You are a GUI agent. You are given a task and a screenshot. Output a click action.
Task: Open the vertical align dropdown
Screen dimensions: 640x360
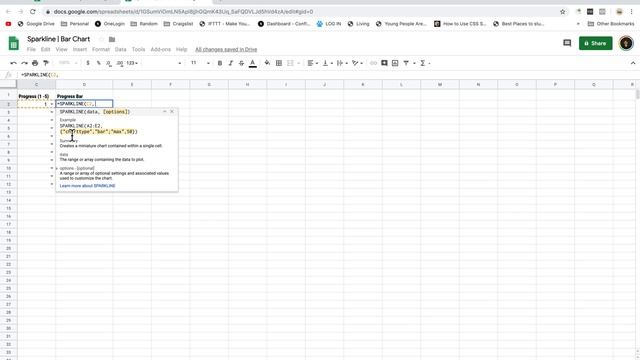click(328, 63)
